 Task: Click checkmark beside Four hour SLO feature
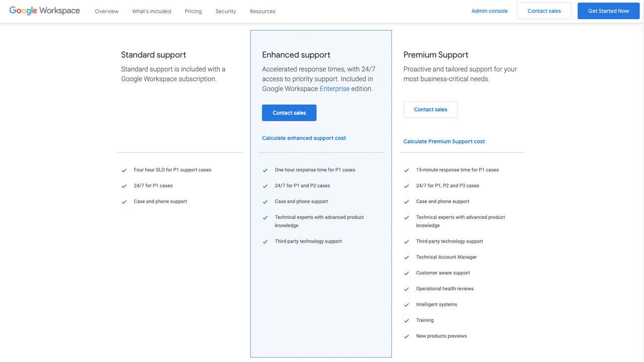tap(124, 170)
